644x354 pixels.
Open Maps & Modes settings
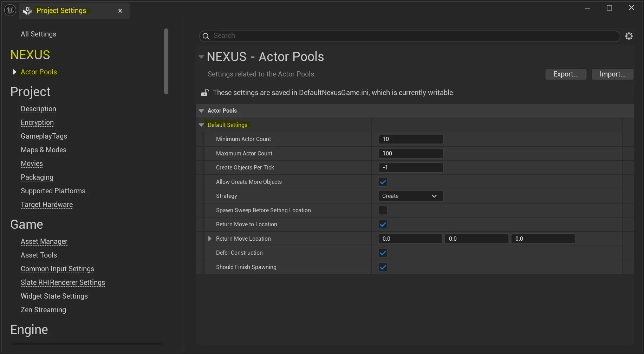click(44, 150)
